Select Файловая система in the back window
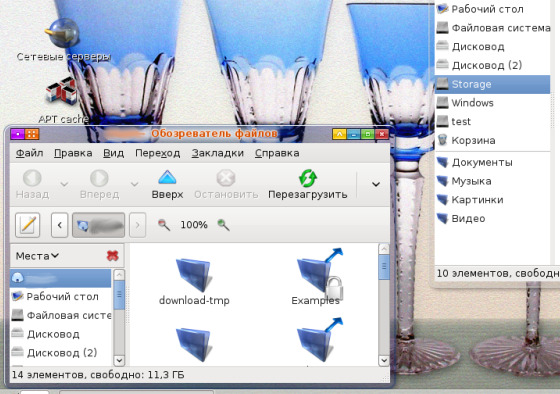Viewport: 560px width, 394px height. click(492, 28)
